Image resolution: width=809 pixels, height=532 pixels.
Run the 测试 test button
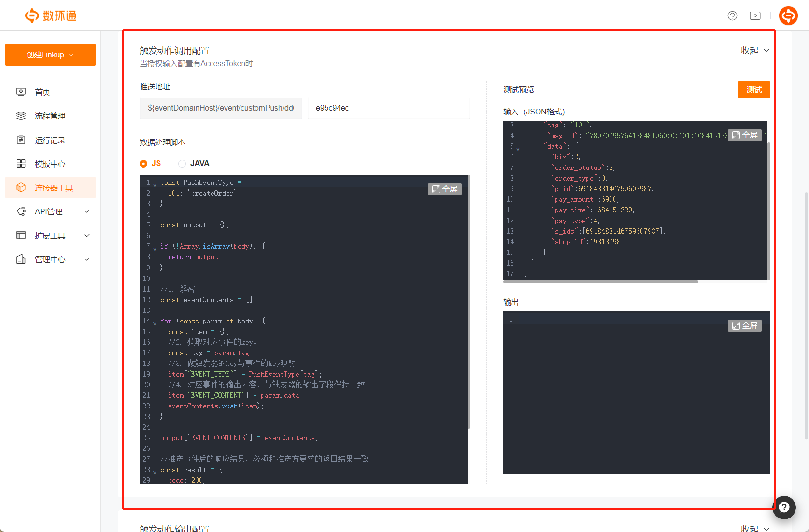(754, 90)
